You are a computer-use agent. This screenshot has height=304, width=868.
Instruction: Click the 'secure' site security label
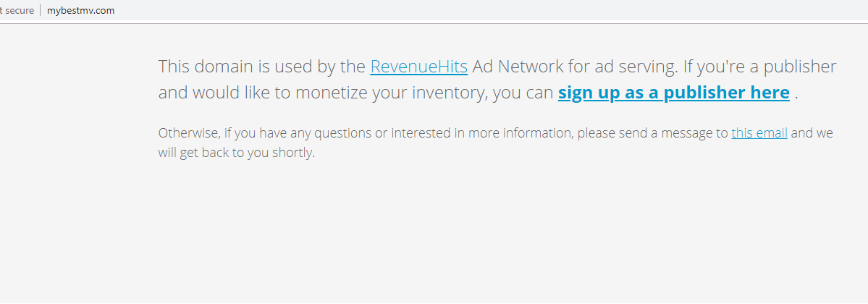20,11
